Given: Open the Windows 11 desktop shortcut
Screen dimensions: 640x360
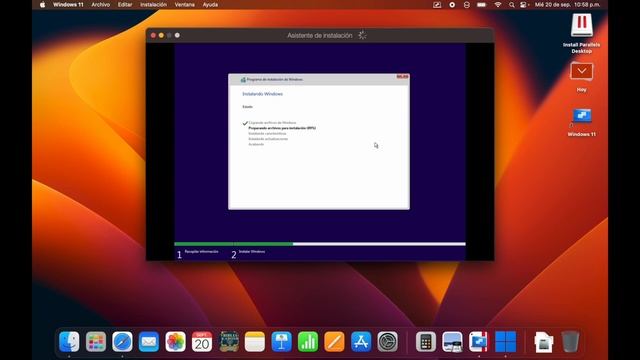Looking at the screenshot, I should pyautogui.click(x=582, y=122).
